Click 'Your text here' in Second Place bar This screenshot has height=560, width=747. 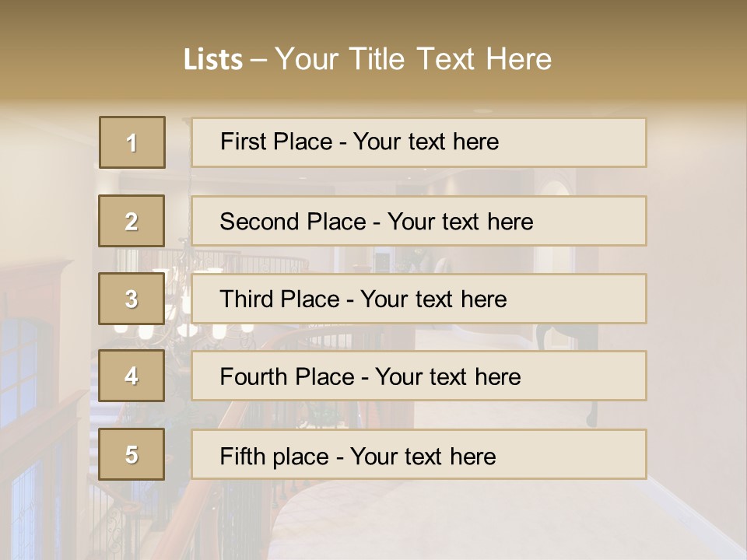pyautogui.click(x=460, y=222)
